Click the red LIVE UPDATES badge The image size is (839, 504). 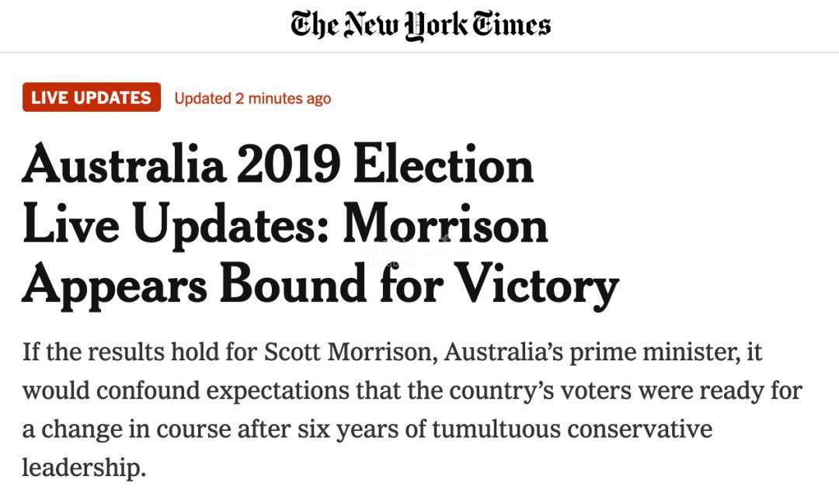click(92, 97)
